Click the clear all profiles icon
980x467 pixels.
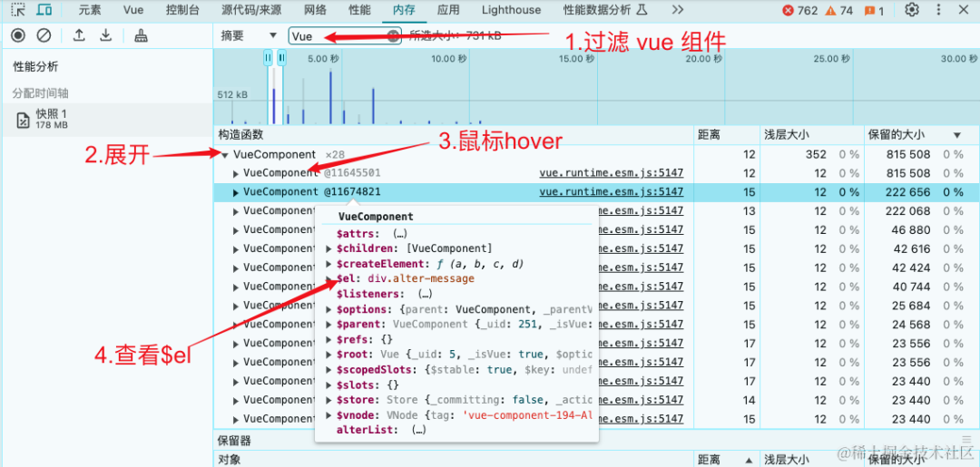[x=44, y=35]
